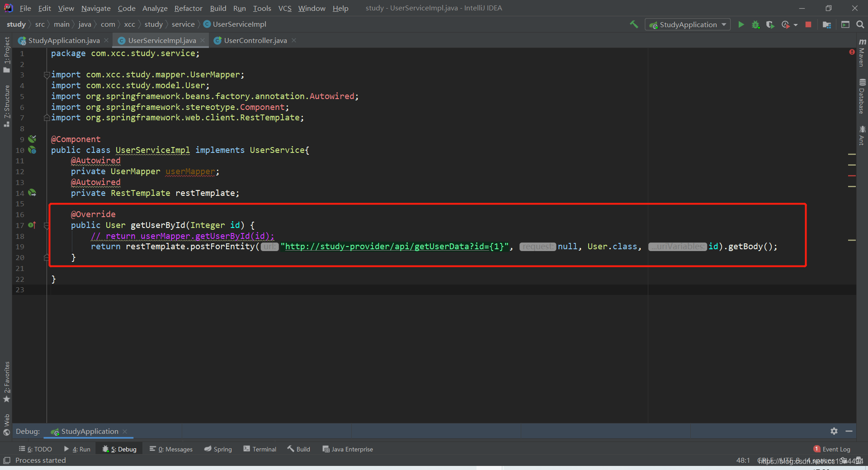Image resolution: width=868 pixels, height=470 pixels.
Task: Open the Project tool window side tab
Action: 6,54
